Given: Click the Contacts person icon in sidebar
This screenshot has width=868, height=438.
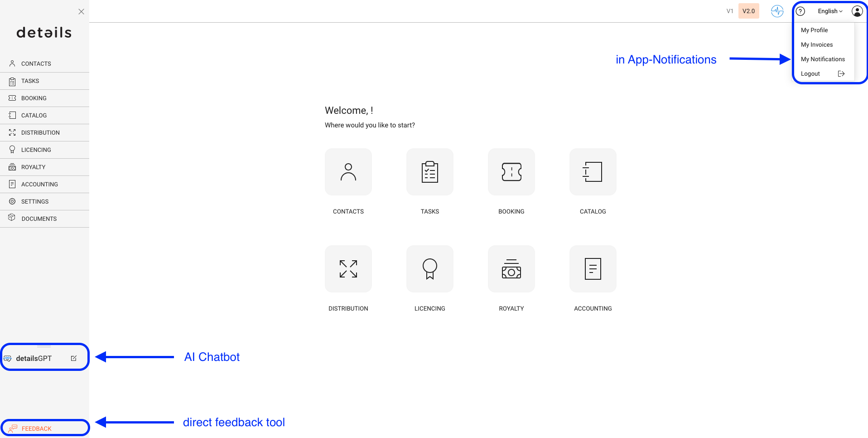Looking at the screenshot, I should point(12,63).
